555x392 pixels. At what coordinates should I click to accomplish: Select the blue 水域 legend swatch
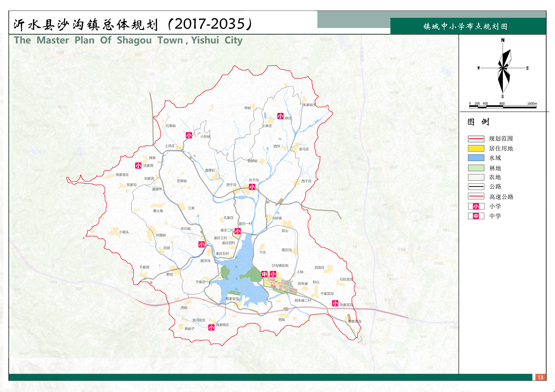(476, 158)
